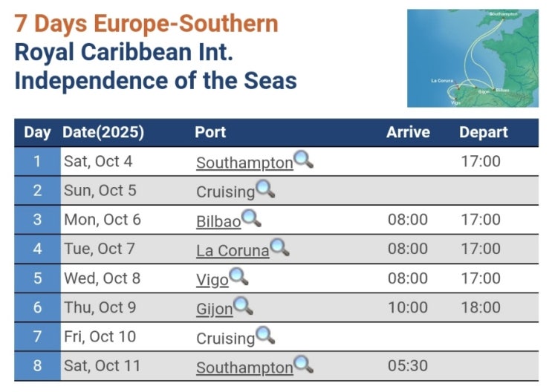Click the Port column header
Screen dimensions: 552x392
tap(210, 133)
